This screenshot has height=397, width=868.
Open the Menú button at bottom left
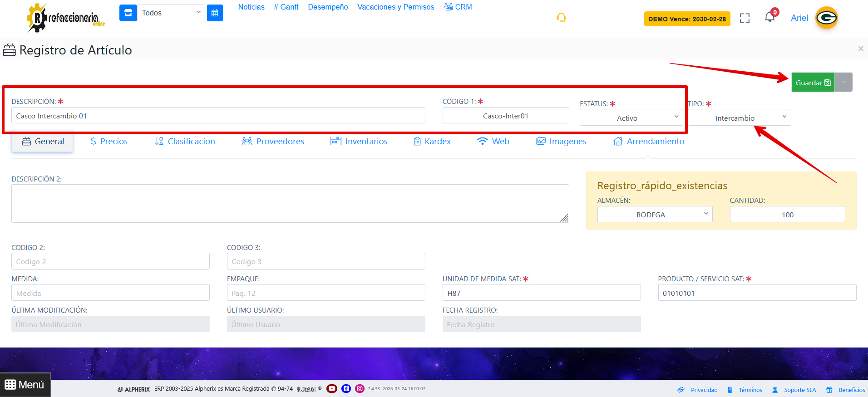coord(25,385)
